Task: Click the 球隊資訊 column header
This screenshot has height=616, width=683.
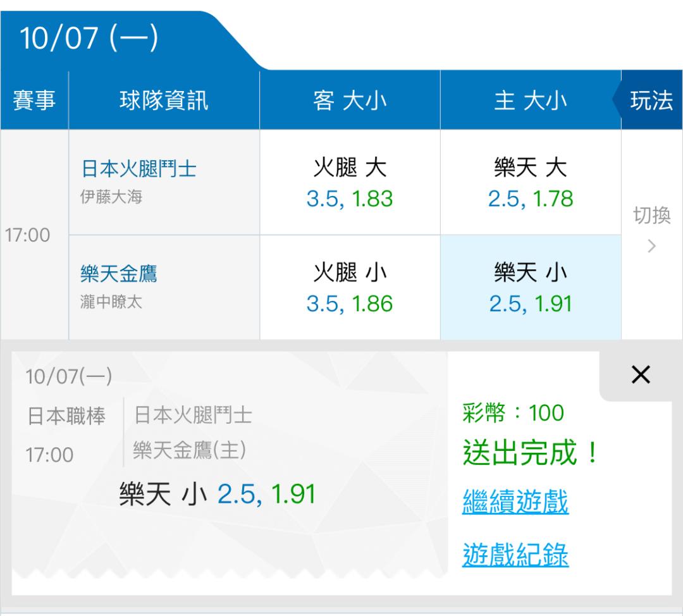Action: (164, 100)
